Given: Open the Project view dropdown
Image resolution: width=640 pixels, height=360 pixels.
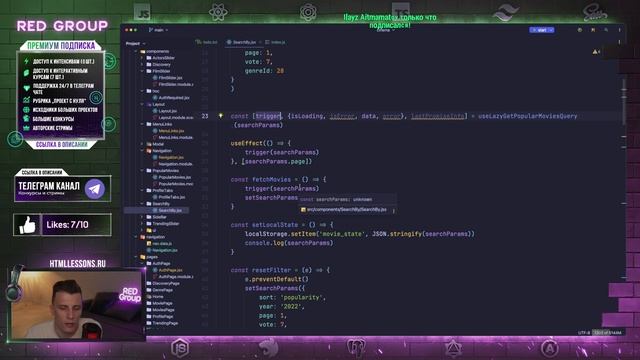Looking at the screenshot, I should [136, 43].
